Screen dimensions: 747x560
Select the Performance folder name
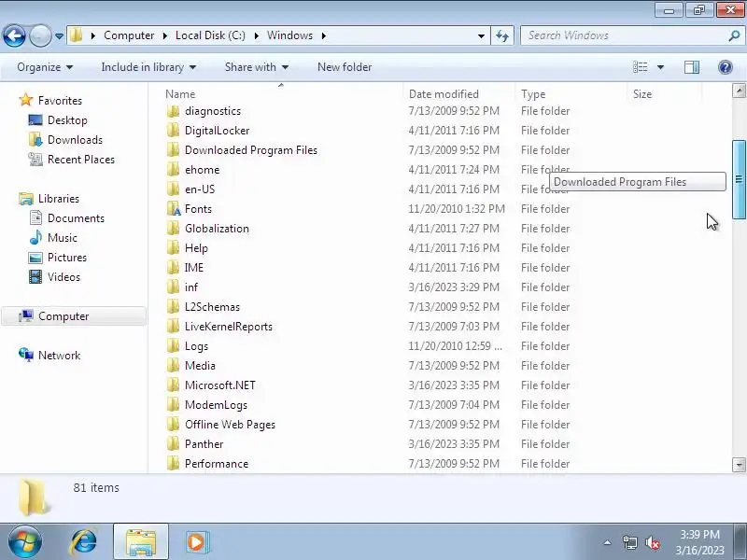pos(217,464)
